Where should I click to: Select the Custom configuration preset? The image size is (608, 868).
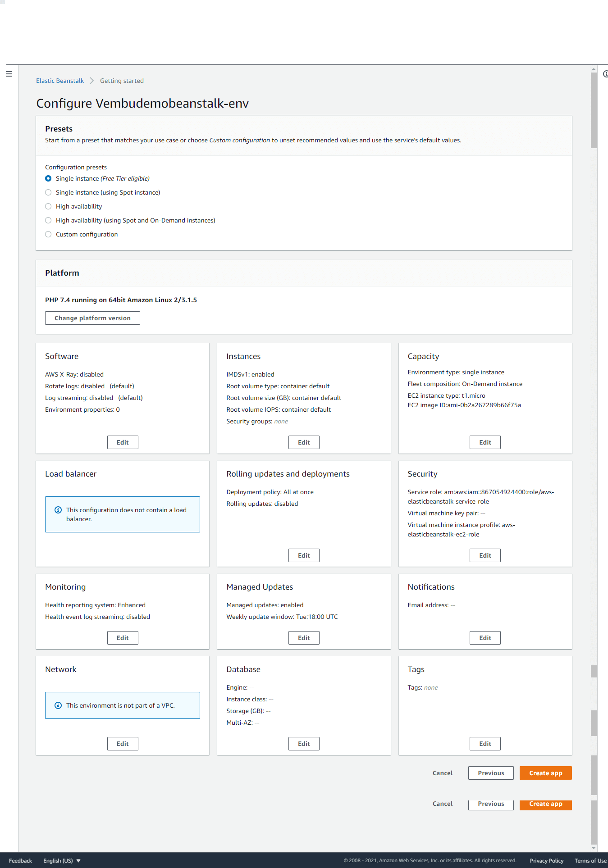point(48,234)
